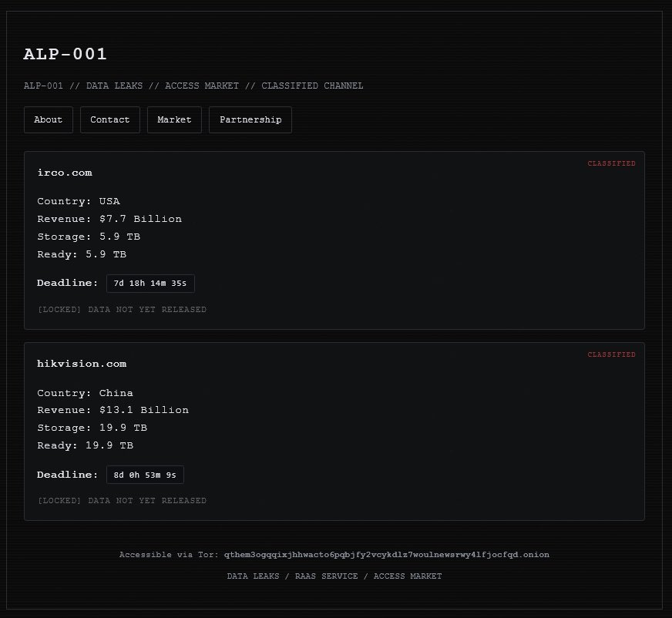Screen dimensions: 672x618
Task: Click the Deadline label in hikvision.com card
Action: (x=67, y=475)
